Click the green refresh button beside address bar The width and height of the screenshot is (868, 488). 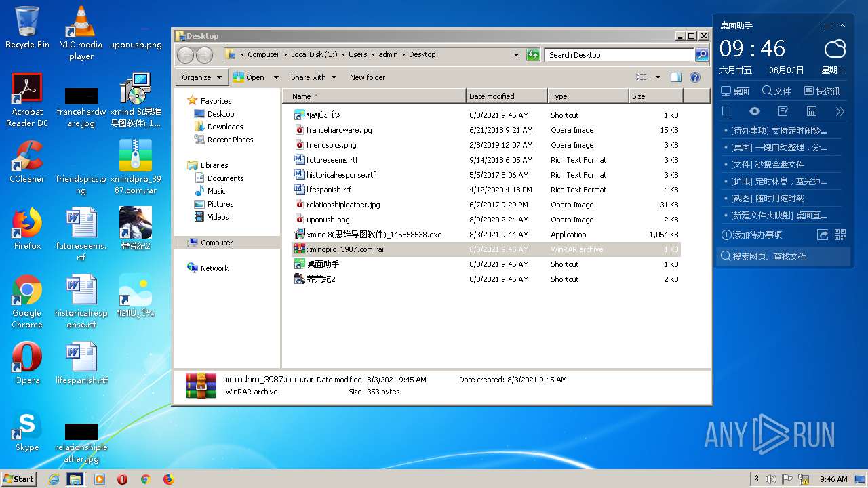(533, 54)
